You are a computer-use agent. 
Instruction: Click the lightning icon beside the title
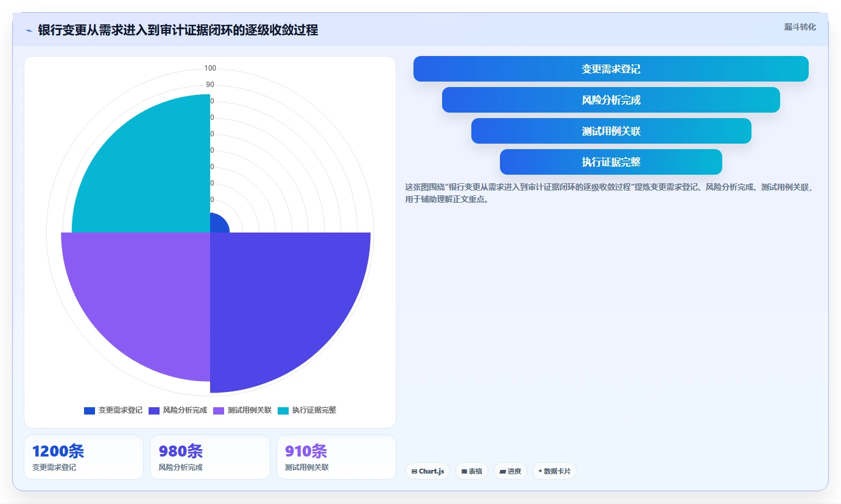(29, 30)
